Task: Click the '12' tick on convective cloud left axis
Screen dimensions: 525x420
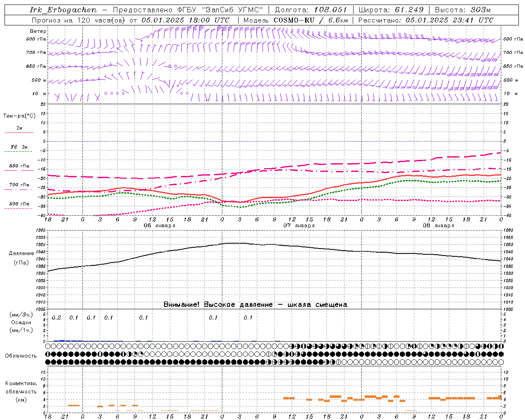Action: [x=44, y=372]
